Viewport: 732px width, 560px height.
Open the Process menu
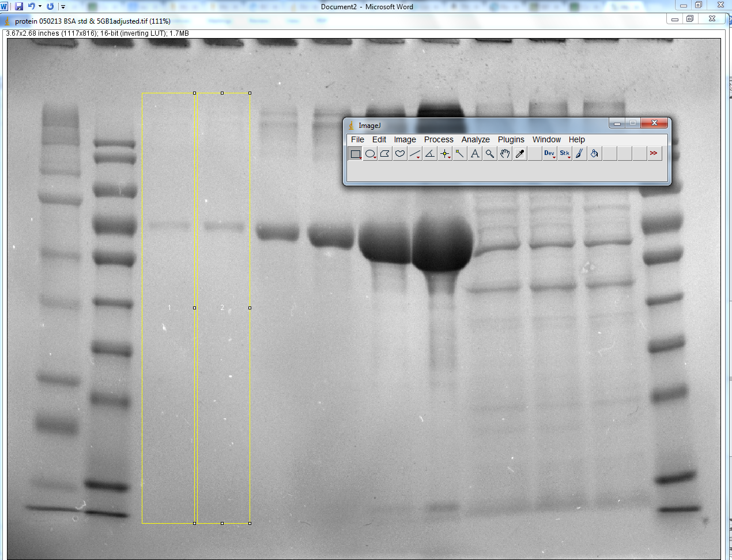pos(439,139)
